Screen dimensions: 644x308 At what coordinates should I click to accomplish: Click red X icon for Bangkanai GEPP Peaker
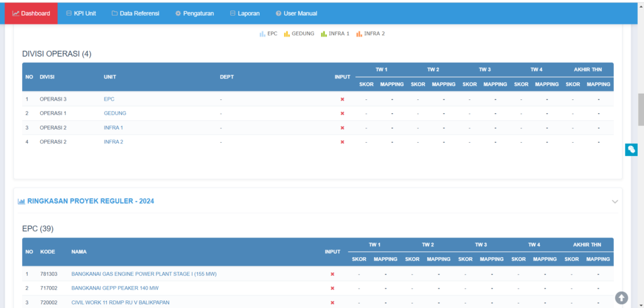pyautogui.click(x=332, y=289)
